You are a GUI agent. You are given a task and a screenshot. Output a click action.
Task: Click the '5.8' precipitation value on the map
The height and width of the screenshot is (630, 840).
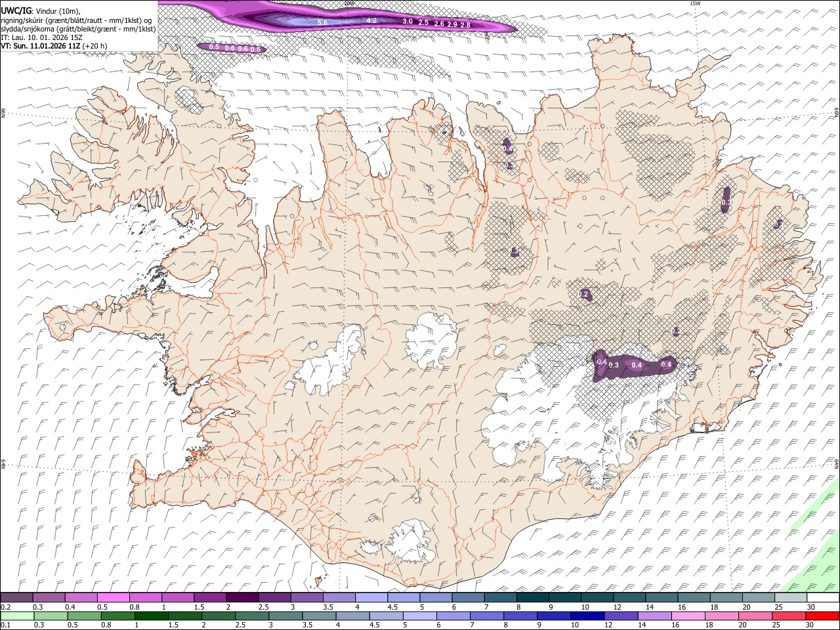322,23
